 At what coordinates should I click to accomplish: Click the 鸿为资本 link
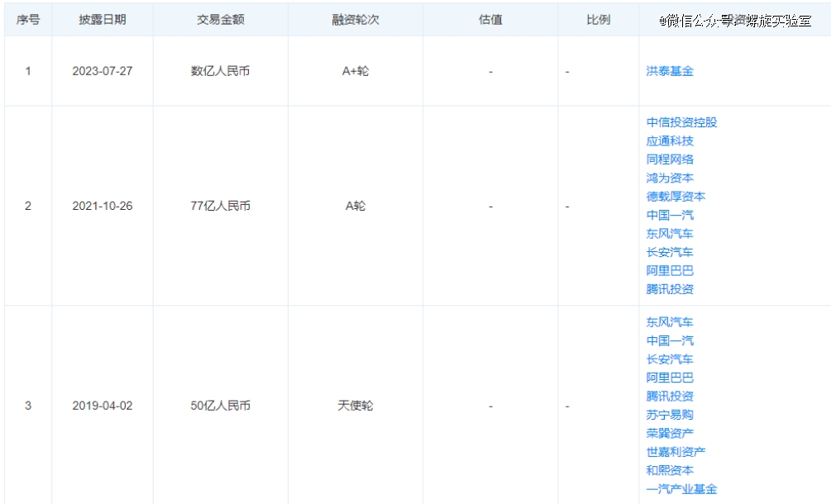tap(670, 178)
